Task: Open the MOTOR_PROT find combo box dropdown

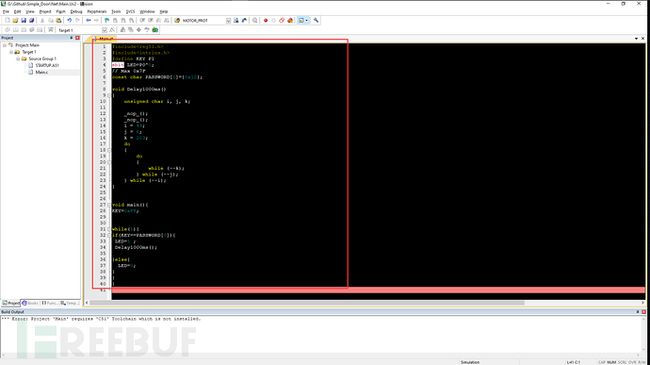Action: tap(228, 20)
